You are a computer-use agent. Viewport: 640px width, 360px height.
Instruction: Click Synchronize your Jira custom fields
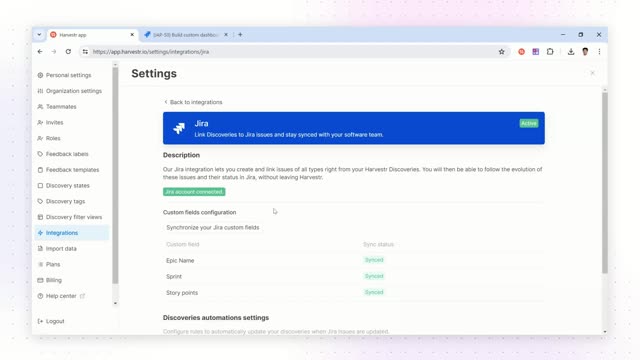pos(213,227)
